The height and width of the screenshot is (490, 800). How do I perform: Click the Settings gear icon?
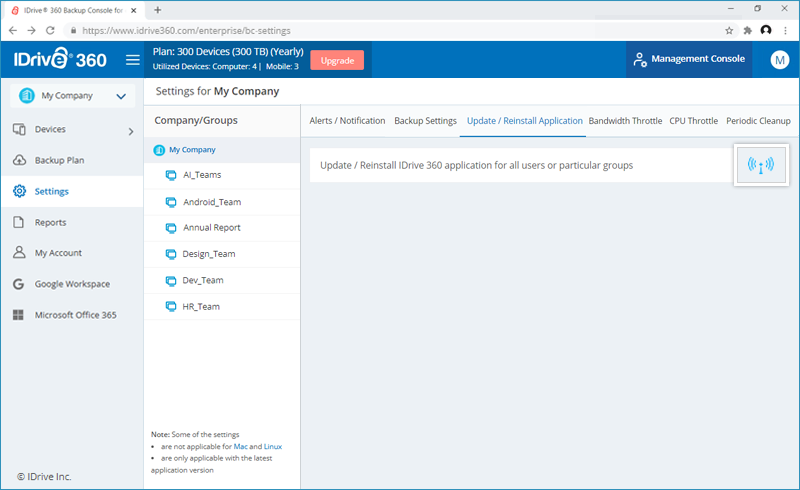coord(19,191)
